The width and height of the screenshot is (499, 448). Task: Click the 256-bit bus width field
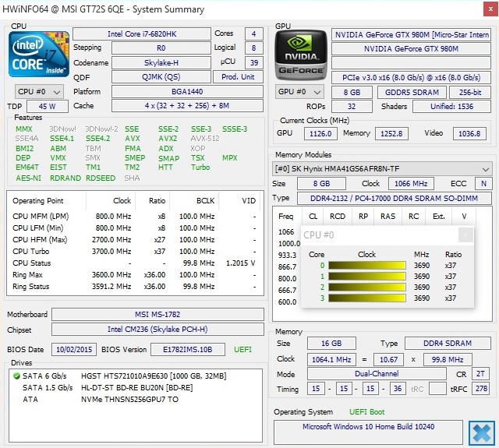(x=470, y=92)
